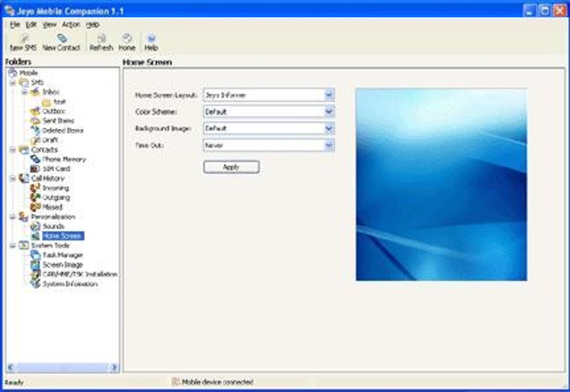Click the 'Ready' status bar text
570x392 pixels.
tap(14, 382)
